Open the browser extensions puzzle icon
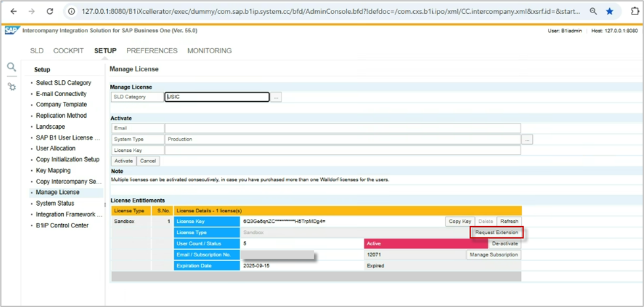 point(634,11)
